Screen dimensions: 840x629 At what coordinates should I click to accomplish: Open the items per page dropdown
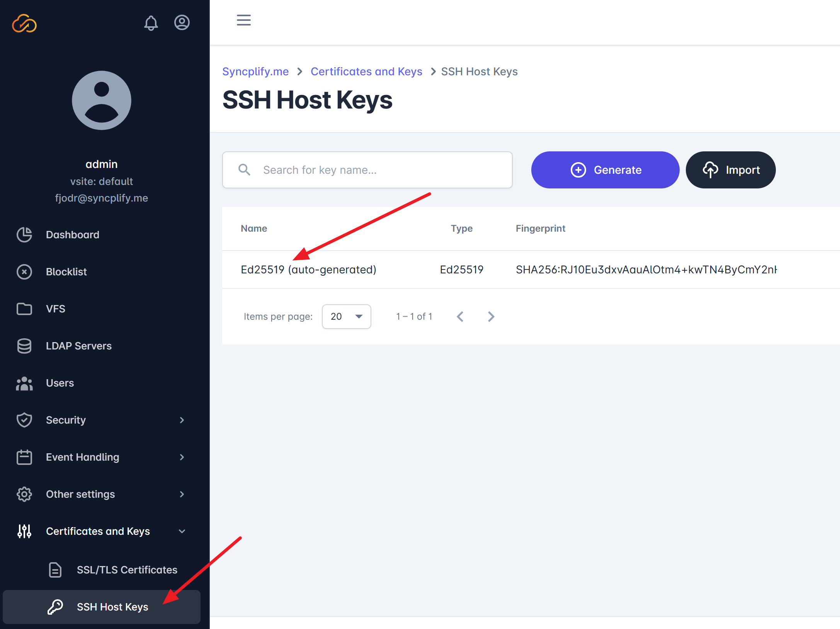[346, 316]
